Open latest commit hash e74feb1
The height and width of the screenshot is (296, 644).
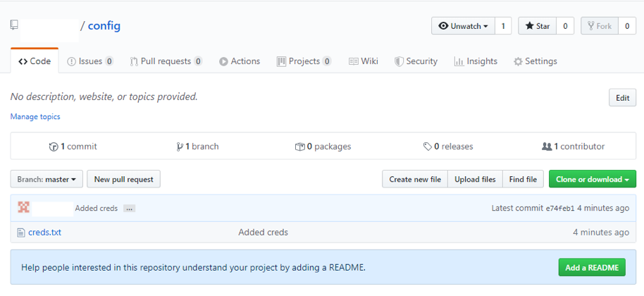560,208
